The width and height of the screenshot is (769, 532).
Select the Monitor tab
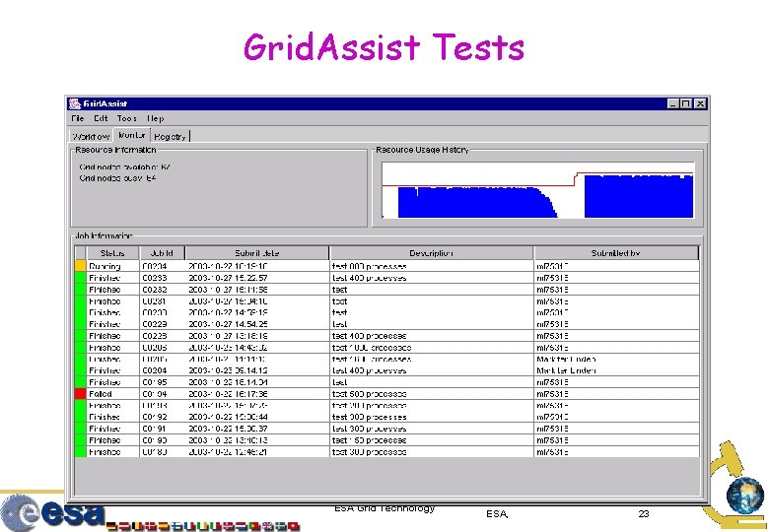(131, 135)
